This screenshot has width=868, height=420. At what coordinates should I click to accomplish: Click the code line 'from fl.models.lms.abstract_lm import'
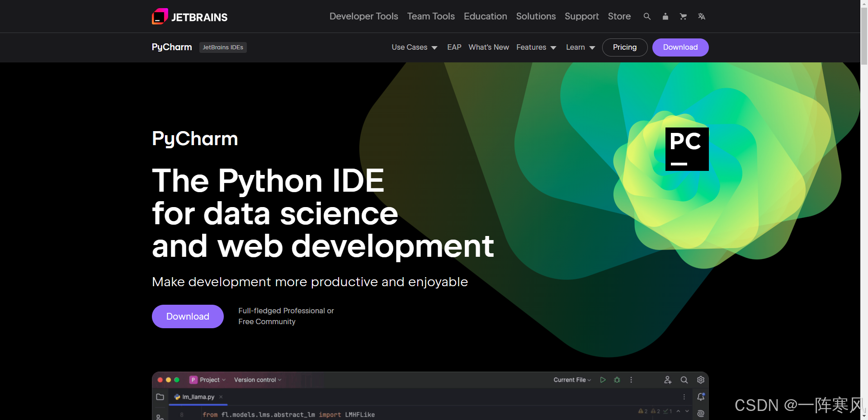click(272, 415)
